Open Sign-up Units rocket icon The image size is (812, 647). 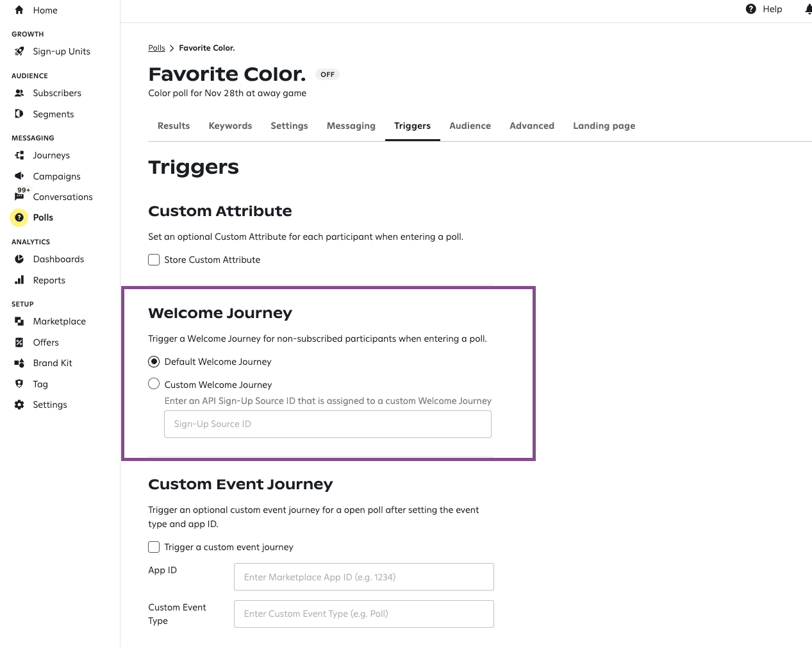tap(19, 51)
